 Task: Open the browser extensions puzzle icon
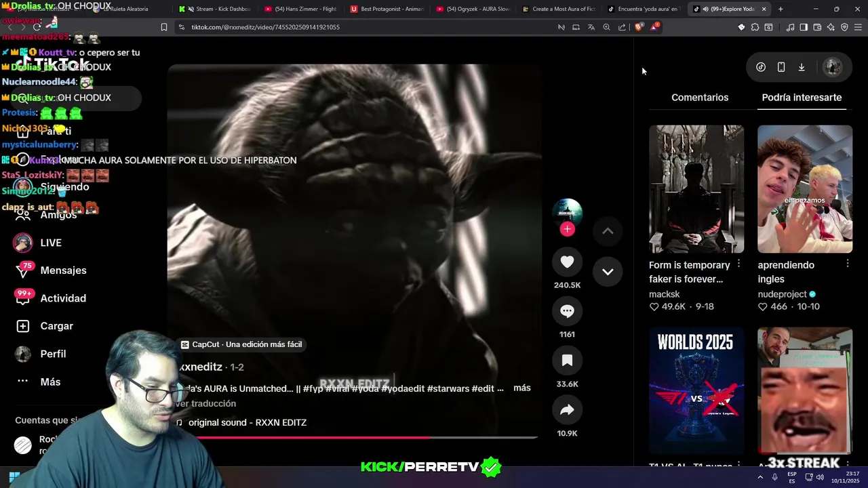[755, 27]
